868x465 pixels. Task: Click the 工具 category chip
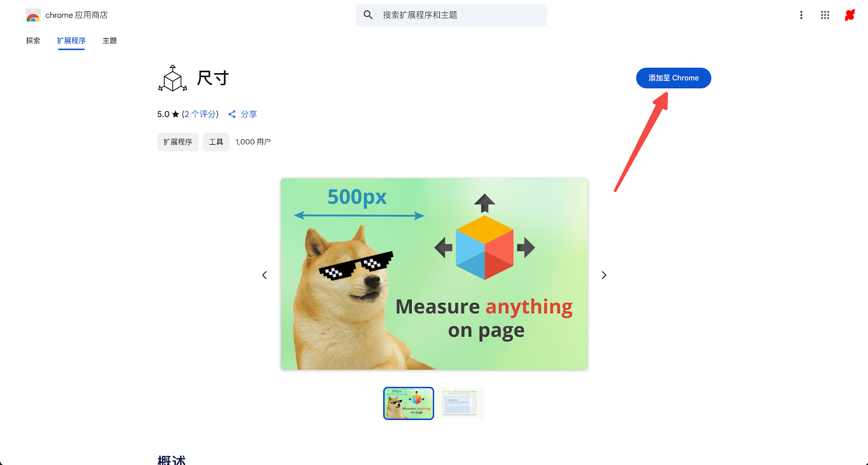216,142
